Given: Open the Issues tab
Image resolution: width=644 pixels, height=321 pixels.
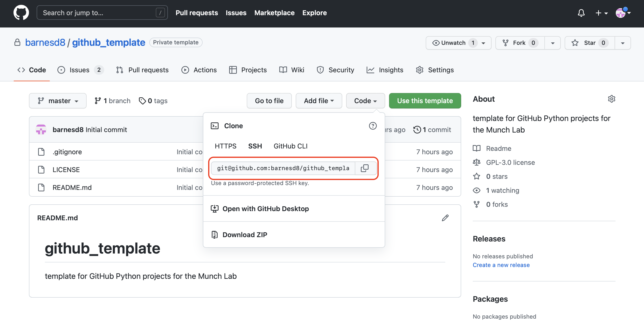Looking at the screenshot, I should (80, 70).
